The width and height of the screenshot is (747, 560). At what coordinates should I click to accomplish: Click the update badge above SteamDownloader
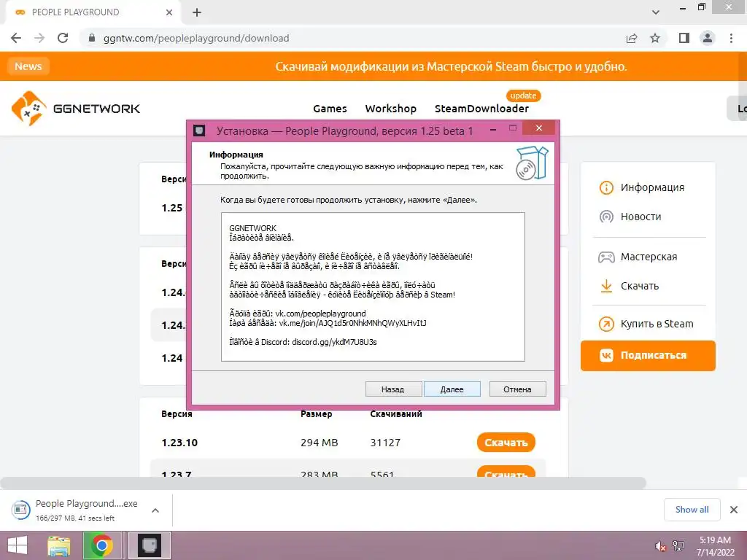[523, 96]
